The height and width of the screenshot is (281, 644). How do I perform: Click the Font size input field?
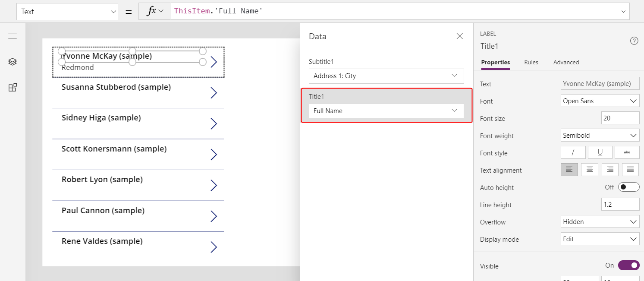(x=620, y=118)
